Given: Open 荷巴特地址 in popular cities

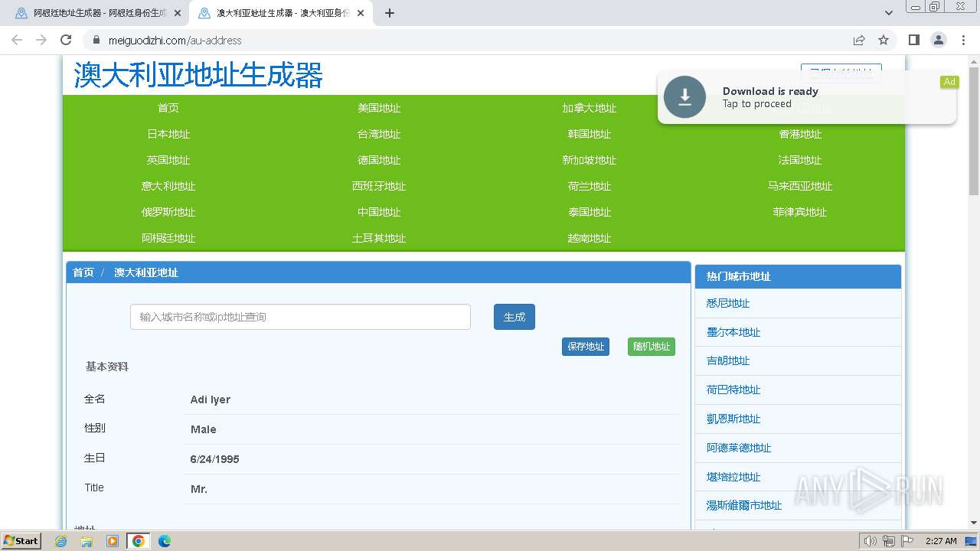Looking at the screenshot, I should pyautogui.click(x=733, y=390).
